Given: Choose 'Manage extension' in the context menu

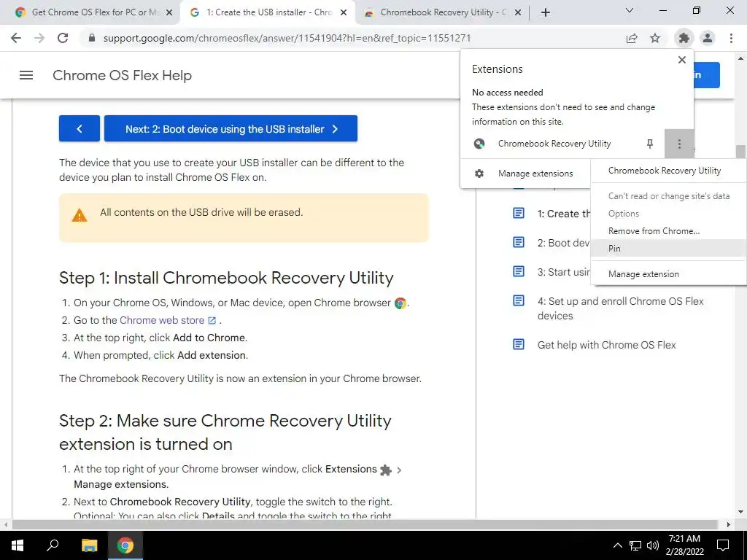Looking at the screenshot, I should click(668, 274).
